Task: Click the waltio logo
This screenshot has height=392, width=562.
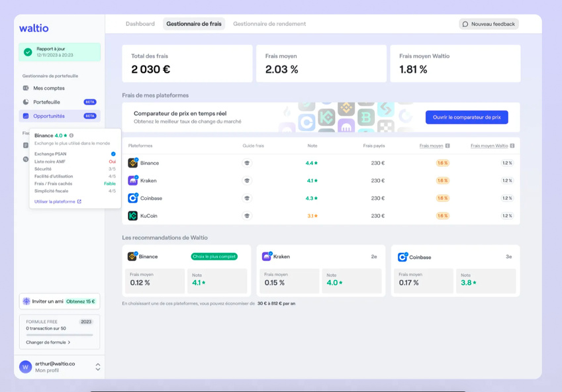Action: [x=34, y=28]
